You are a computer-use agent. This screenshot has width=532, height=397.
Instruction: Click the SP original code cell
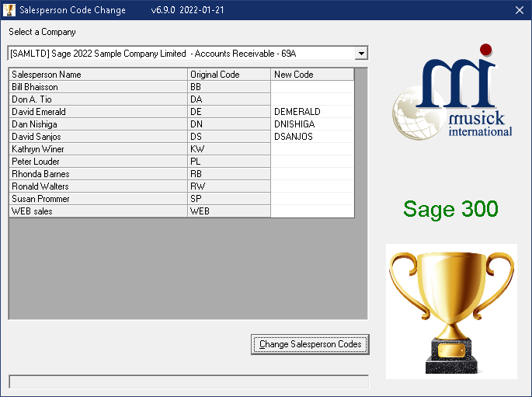coord(229,199)
